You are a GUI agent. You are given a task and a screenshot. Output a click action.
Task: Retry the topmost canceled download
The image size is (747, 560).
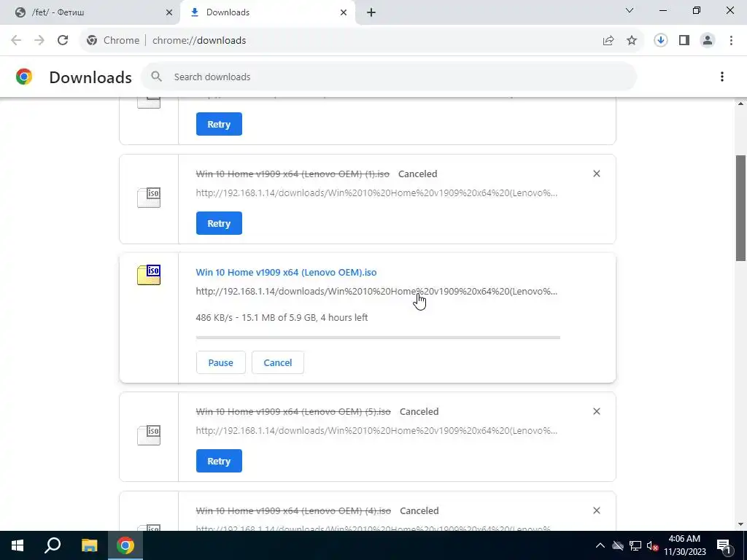(x=219, y=124)
